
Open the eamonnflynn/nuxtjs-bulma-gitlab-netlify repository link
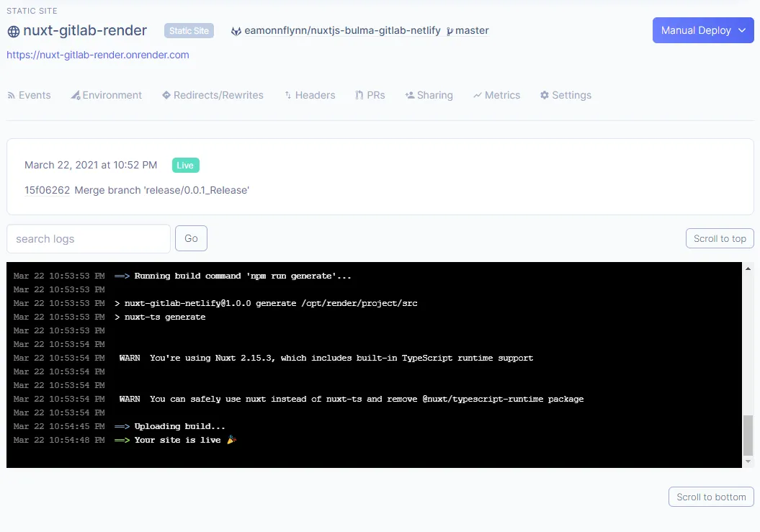click(x=342, y=30)
